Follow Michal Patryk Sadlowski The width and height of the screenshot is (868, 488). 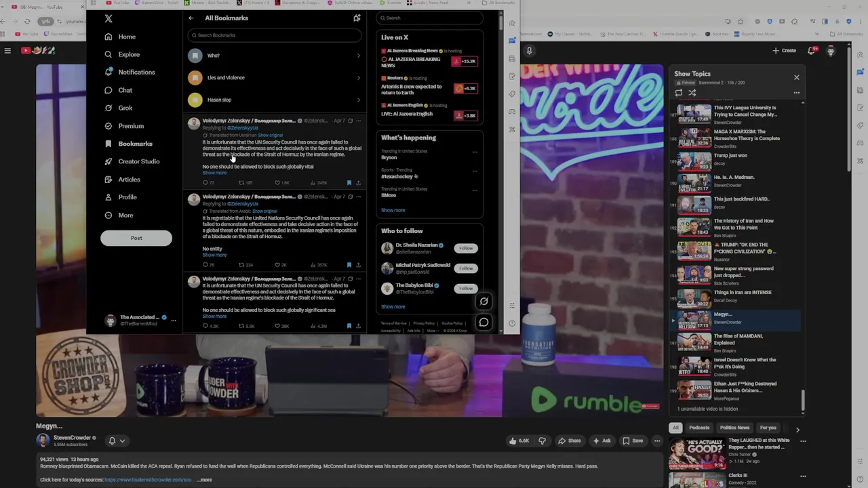466,268
